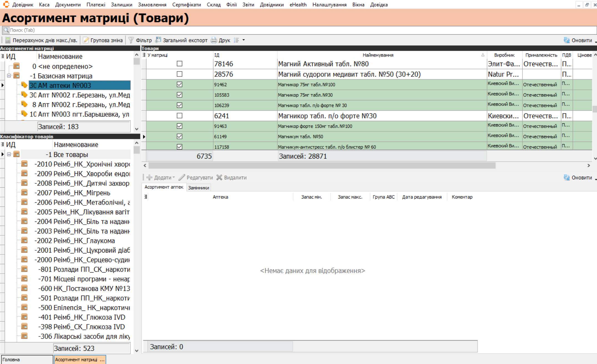Switch to the Замінники tab
597x364 pixels.
tap(198, 188)
